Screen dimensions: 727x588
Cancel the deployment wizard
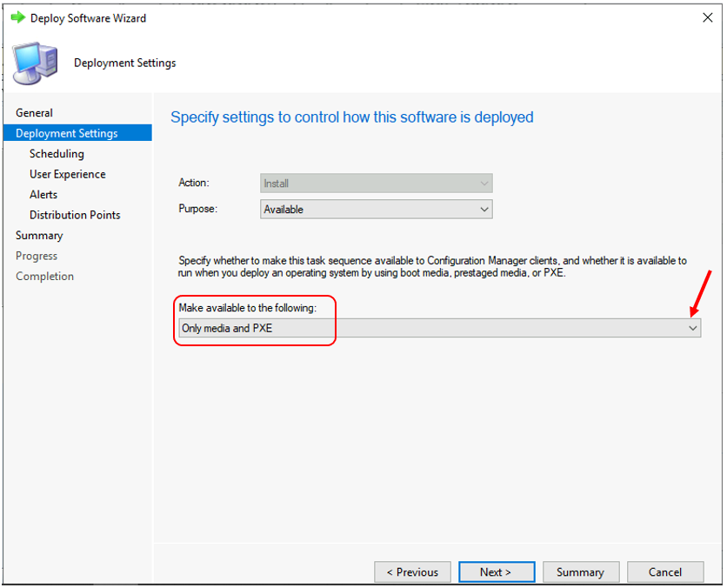click(665, 571)
